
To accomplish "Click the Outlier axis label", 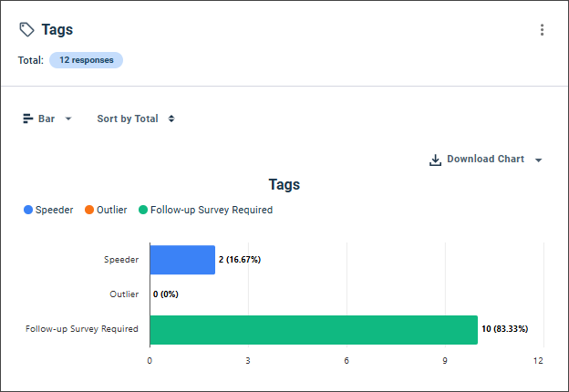I will pos(124,294).
